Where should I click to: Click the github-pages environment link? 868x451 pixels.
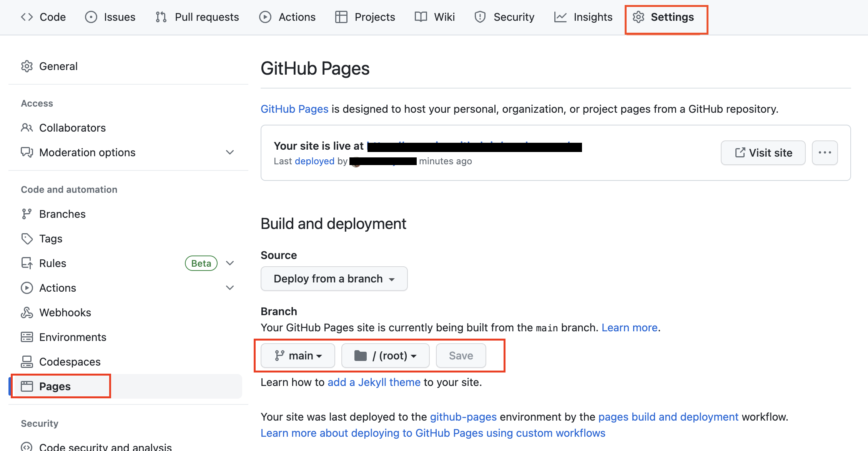(x=463, y=417)
